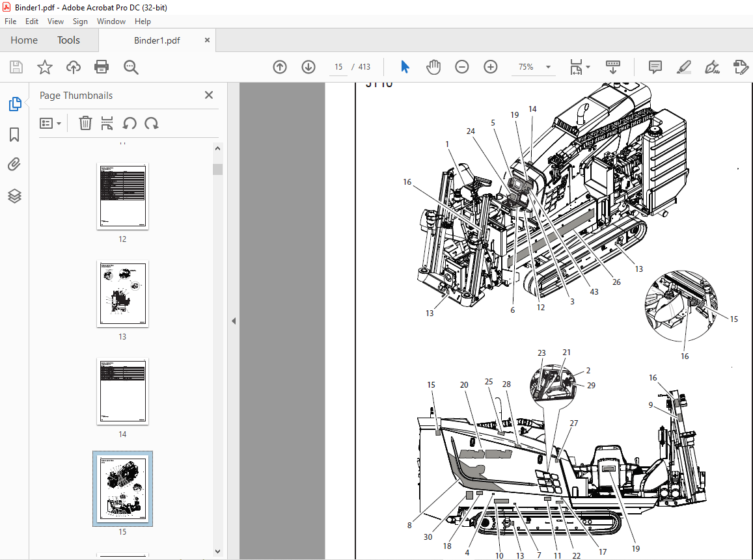
Task: Click the thumbnails panel scrollbar thumb
Action: click(217, 169)
